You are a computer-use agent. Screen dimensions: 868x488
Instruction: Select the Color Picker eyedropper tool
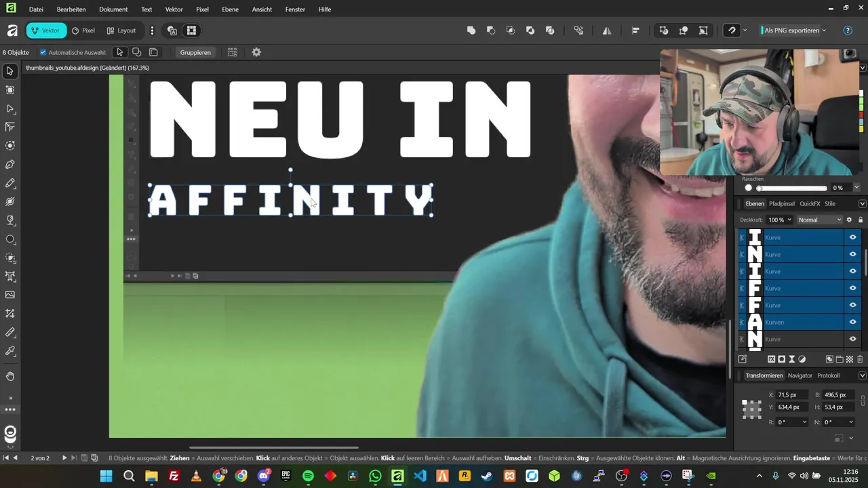click(10, 351)
